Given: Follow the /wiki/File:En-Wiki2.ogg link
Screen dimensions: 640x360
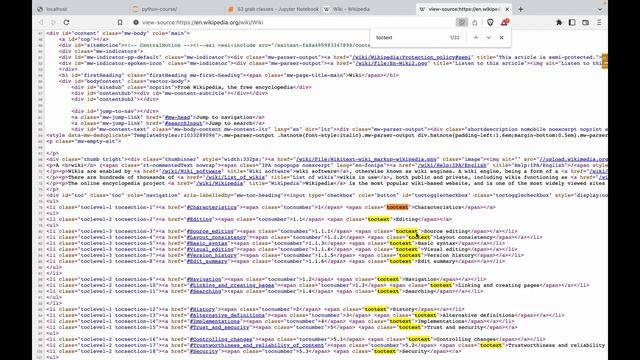Looking at the screenshot, I should pyautogui.click(x=391, y=63).
